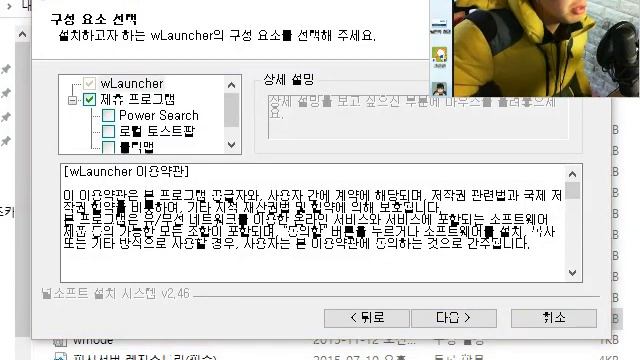
Task: Click the 취소 (Cancel) button
Action: pyautogui.click(x=554, y=318)
